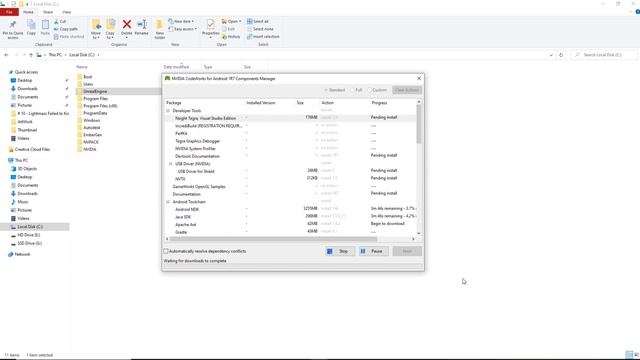Select the Apache Ant package row
Screen dimensions: 640x360
(291, 224)
